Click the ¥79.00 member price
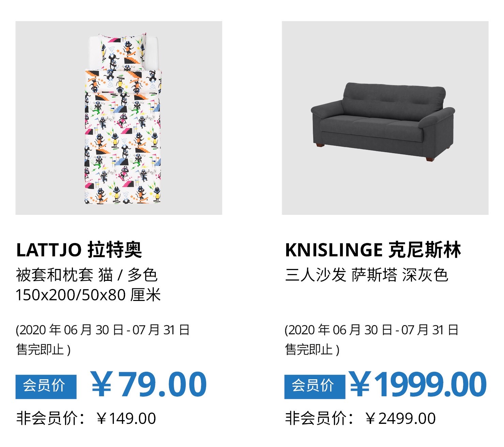Image resolution: width=504 pixels, height=447 pixels. point(149,384)
